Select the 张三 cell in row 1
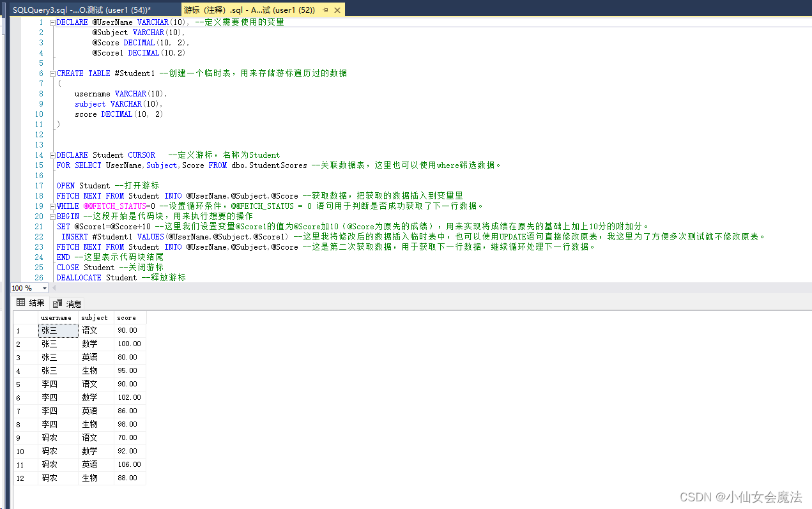The image size is (812, 509). (57, 330)
